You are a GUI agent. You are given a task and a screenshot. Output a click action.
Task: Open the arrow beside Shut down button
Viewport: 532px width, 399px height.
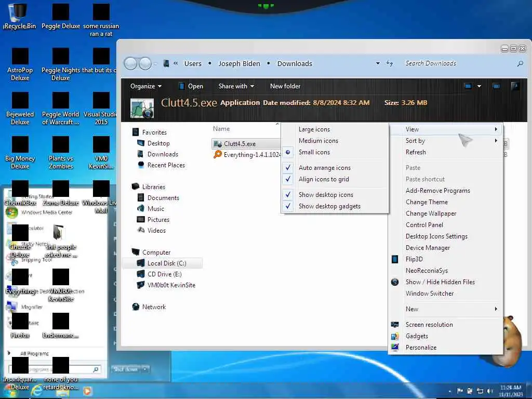tap(145, 369)
